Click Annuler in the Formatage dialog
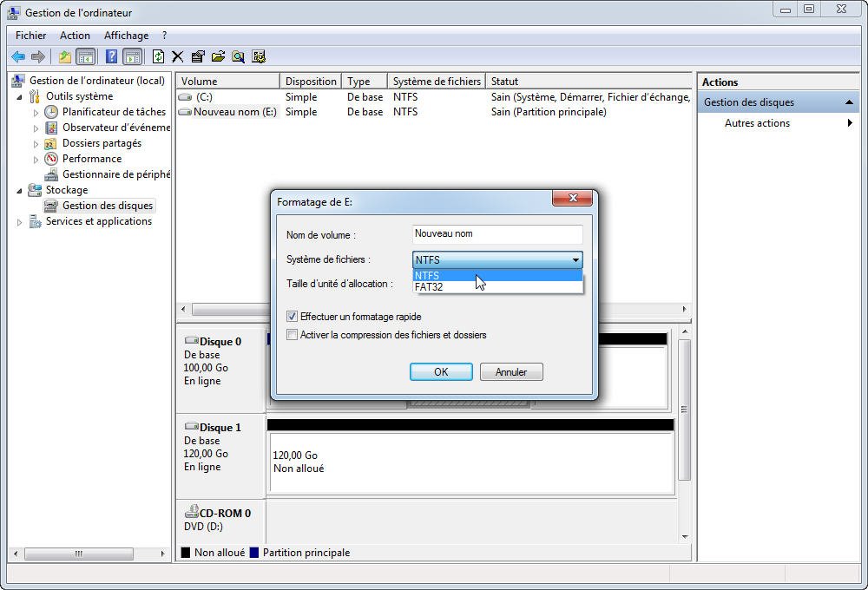The width and height of the screenshot is (868, 590). pyautogui.click(x=511, y=372)
